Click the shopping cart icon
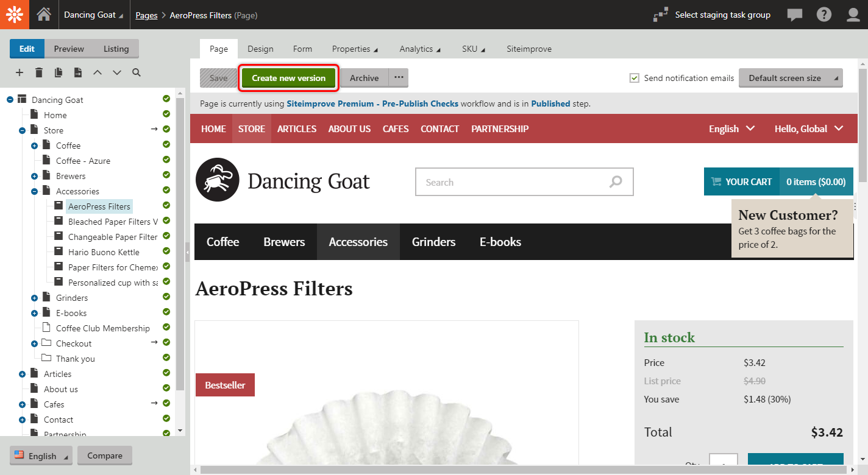 pyautogui.click(x=716, y=181)
